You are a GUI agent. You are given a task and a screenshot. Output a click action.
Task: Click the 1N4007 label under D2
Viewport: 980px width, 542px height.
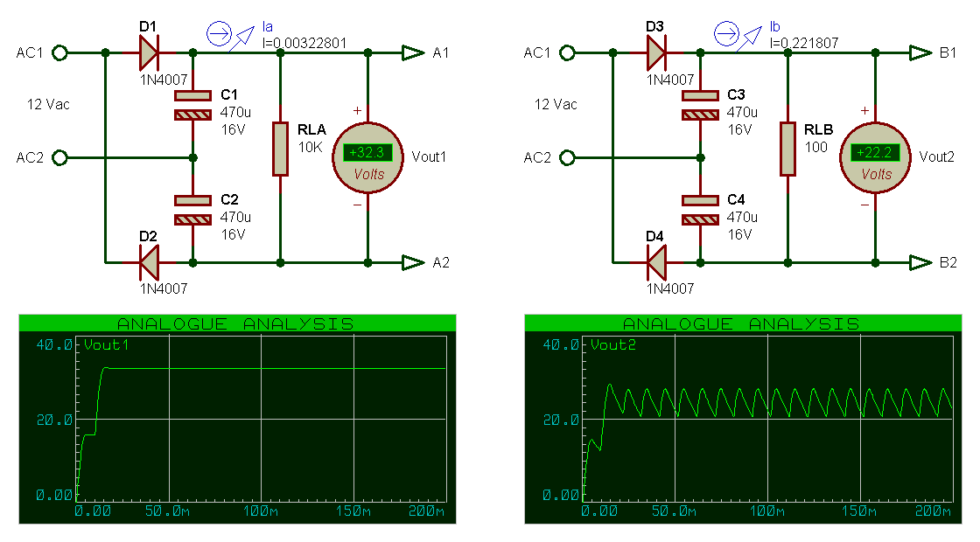point(164,289)
